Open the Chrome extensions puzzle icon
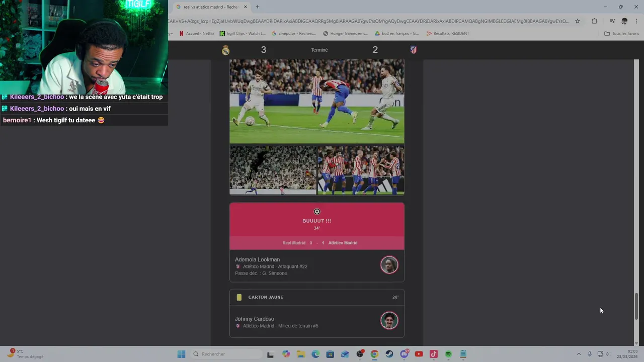This screenshot has height=362, width=644. [x=595, y=21]
